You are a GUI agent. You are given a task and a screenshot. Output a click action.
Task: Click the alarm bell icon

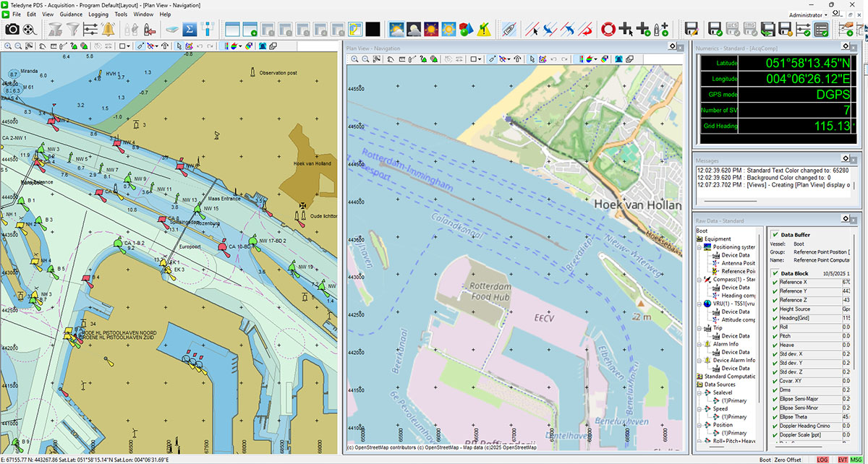coord(109,30)
